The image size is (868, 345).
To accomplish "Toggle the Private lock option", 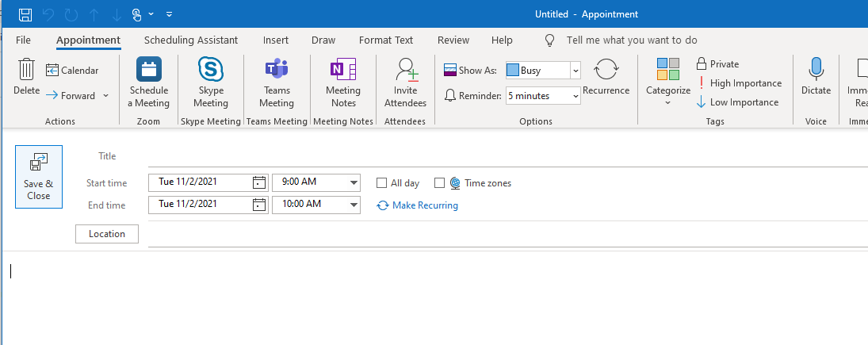I will pyautogui.click(x=717, y=63).
